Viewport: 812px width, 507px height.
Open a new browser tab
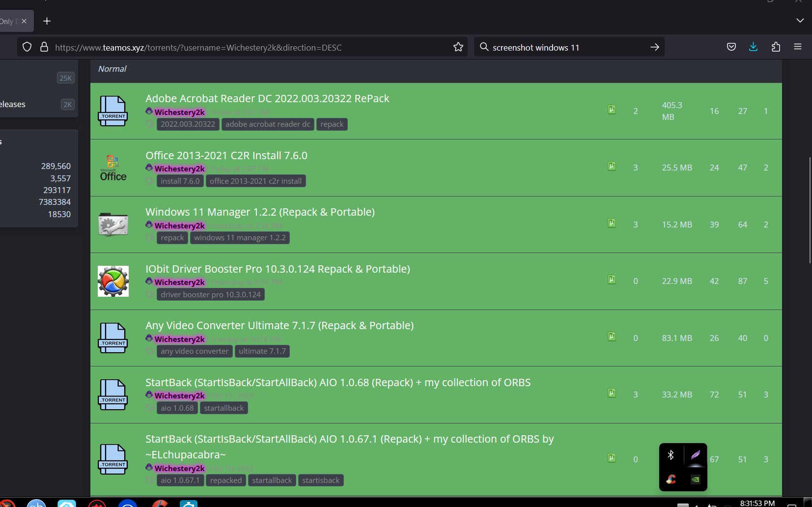click(47, 21)
